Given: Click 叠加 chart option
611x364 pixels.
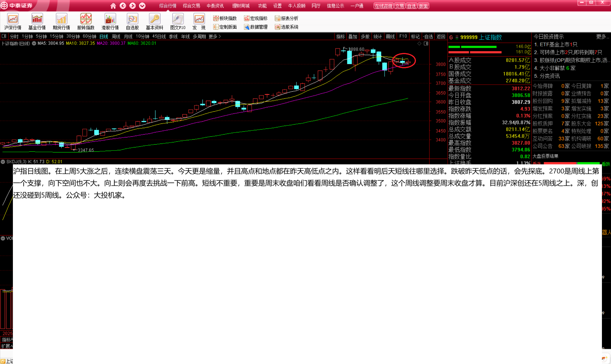Looking at the screenshot, I should (352, 36).
